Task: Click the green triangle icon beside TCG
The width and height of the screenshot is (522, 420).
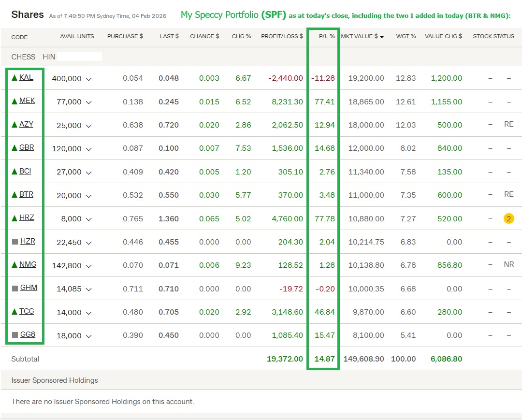Action: pos(14,312)
